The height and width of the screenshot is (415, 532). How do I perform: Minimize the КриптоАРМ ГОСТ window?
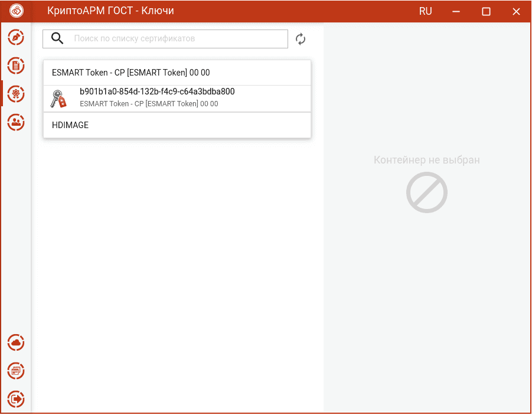point(456,12)
